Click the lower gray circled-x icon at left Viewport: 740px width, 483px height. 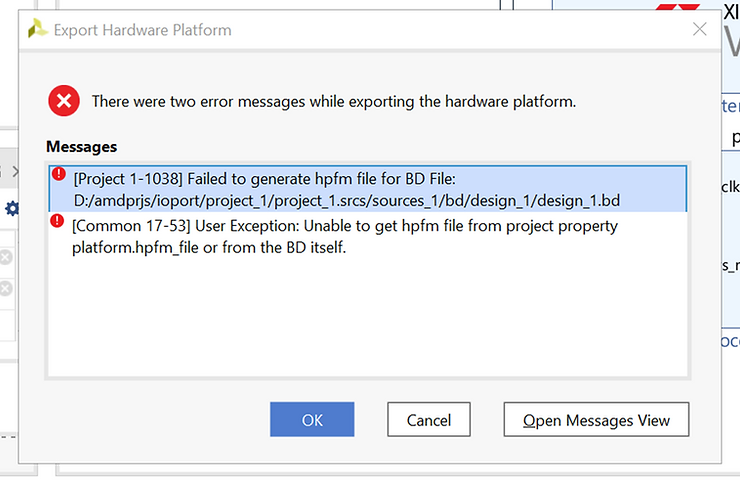pyautogui.click(x=6, y=289)
